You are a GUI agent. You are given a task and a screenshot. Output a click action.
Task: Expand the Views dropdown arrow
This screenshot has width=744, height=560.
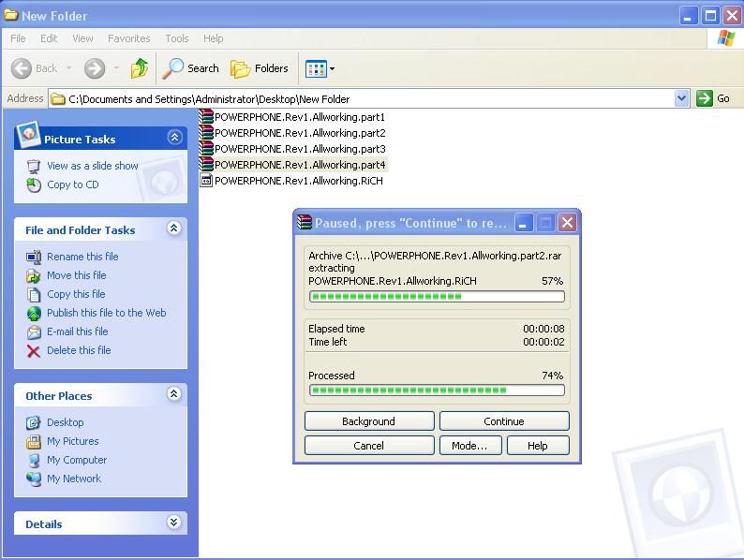tap(332, 68)
